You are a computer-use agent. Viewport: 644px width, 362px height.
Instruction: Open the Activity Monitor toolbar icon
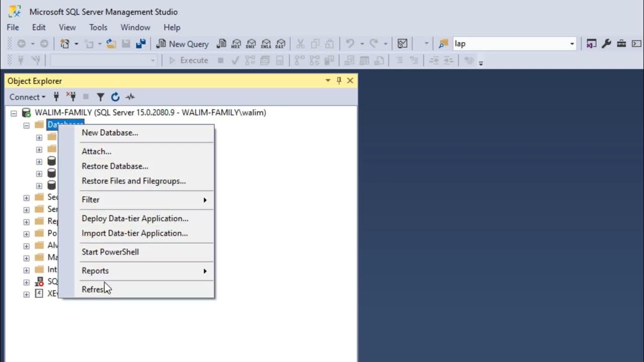tap(403, 44)
